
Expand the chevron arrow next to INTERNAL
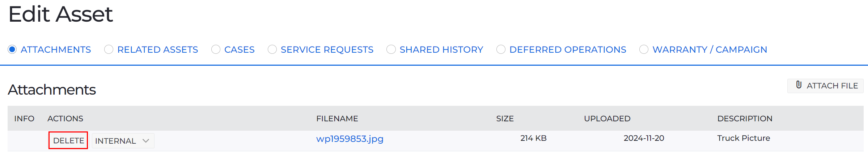(146, 141)
